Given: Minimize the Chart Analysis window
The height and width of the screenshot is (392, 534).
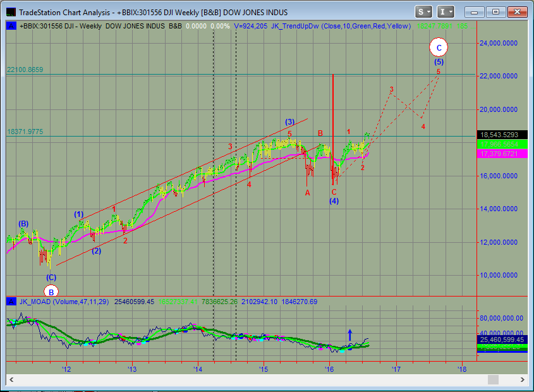Looking at the screenshot, I should pos(474,12).
